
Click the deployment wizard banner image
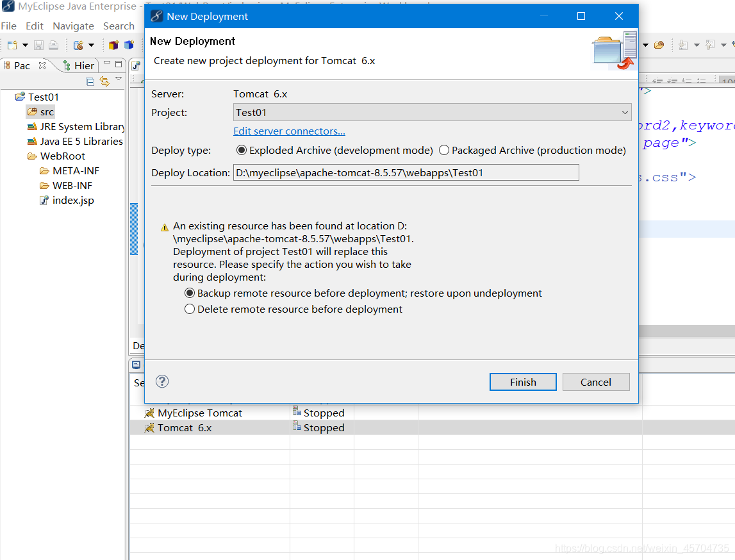click(x=615, y=51)
